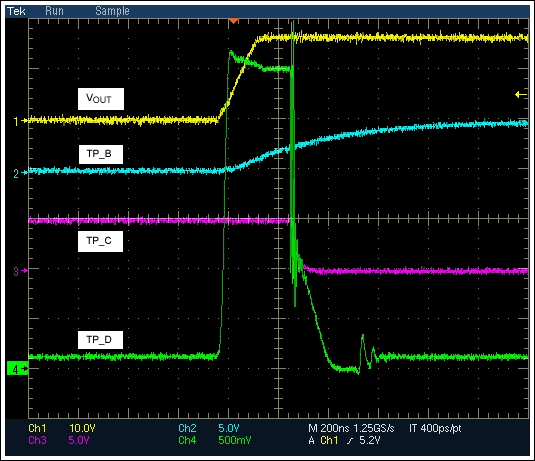This screenshot has height=461, width=535.
Task: Click the VOUT waveform label
Action: [101, 99]
